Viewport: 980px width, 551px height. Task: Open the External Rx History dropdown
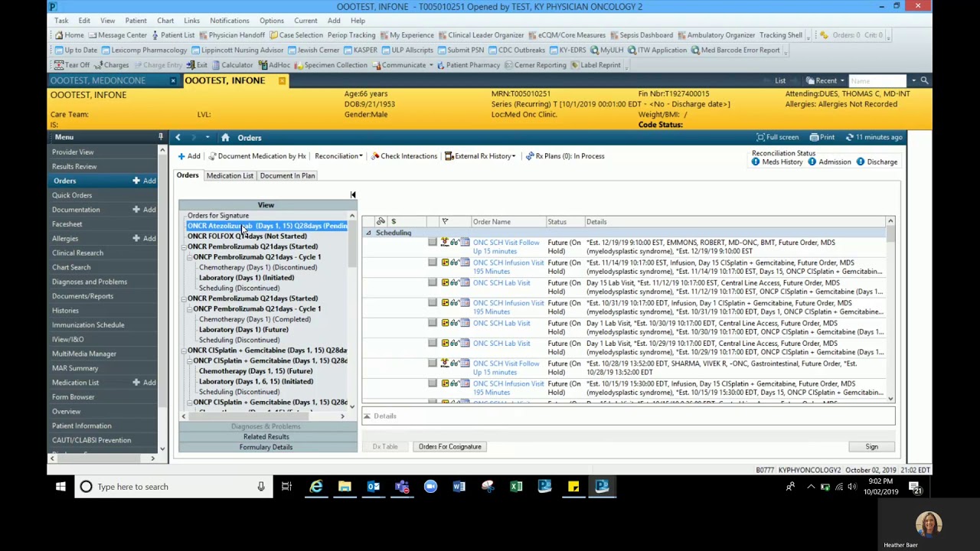480,156
